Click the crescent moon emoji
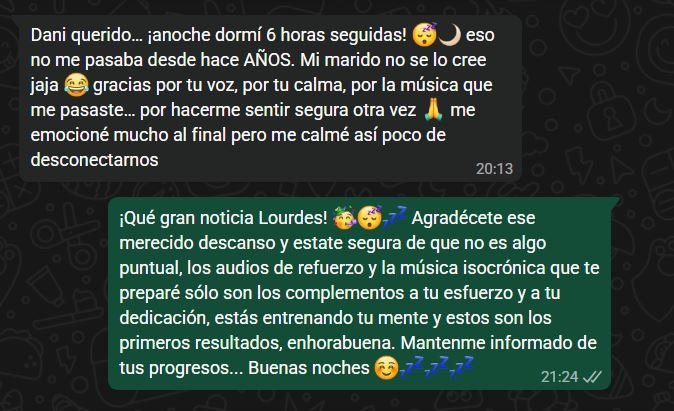 pos(450,35)
